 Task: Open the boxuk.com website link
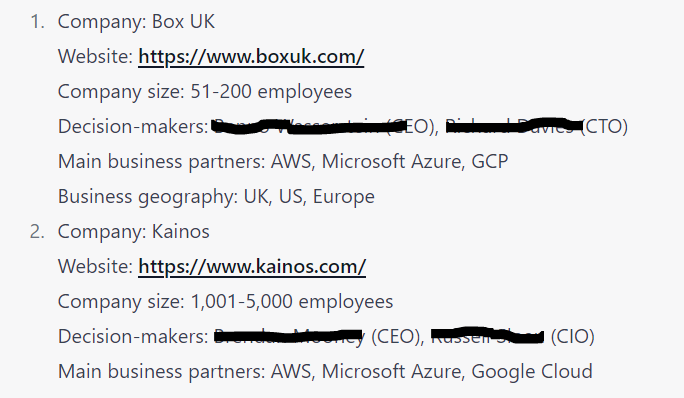pyautogui.click(x=251, y=57)
